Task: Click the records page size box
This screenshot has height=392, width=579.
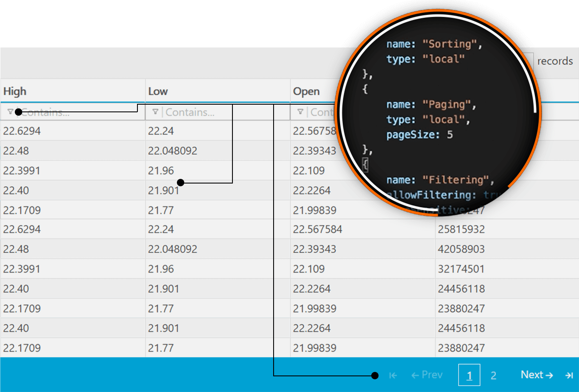Action: pyautogui.click(x=529, y=61)
